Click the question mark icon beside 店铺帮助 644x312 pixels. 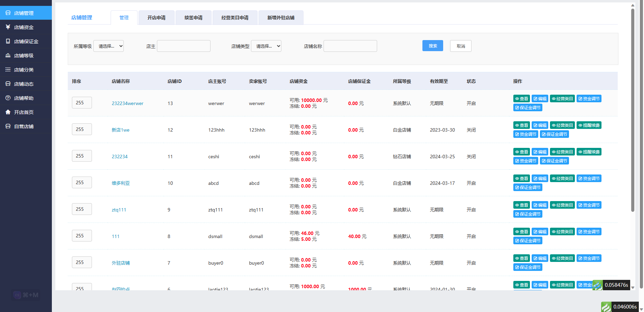pyautogui.click(x=8, y=98)
